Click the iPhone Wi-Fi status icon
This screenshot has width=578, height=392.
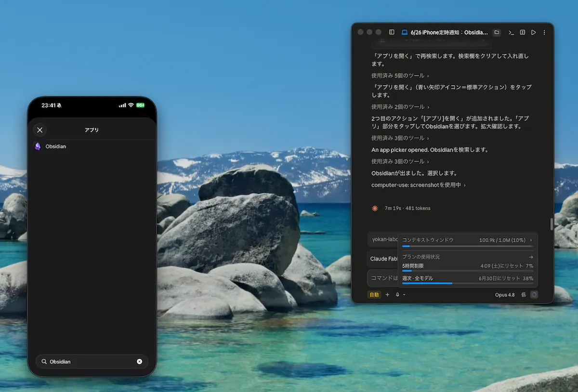point(131,105)
